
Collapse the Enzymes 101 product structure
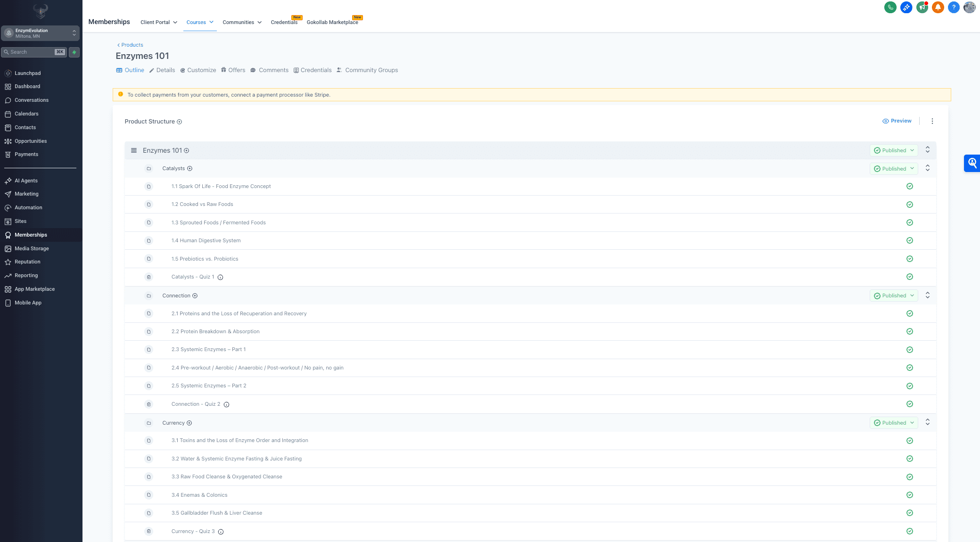click(x=928, y=150)
